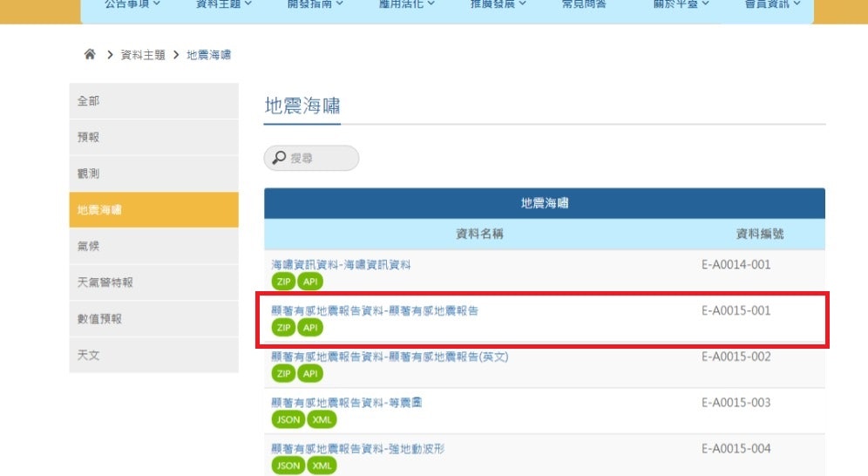This screenshot has height=476, width=868.
Task: Click dataset number E-A0015-001
Action: (x=736, y=310)
